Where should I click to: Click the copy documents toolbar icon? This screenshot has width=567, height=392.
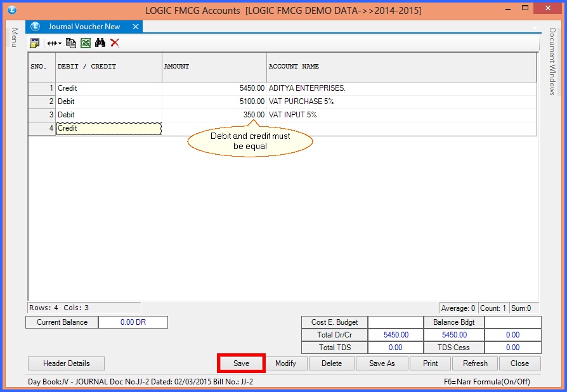click(71, 43)
